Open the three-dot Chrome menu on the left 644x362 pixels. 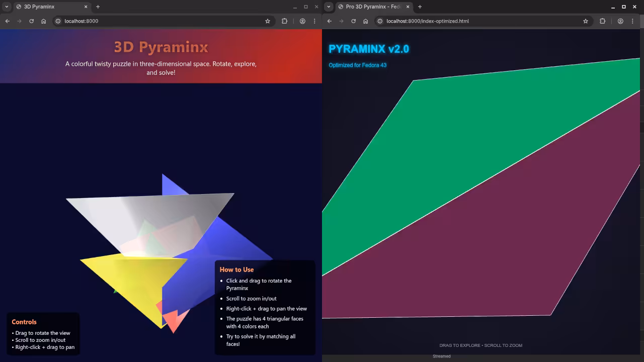pos(314,21)
